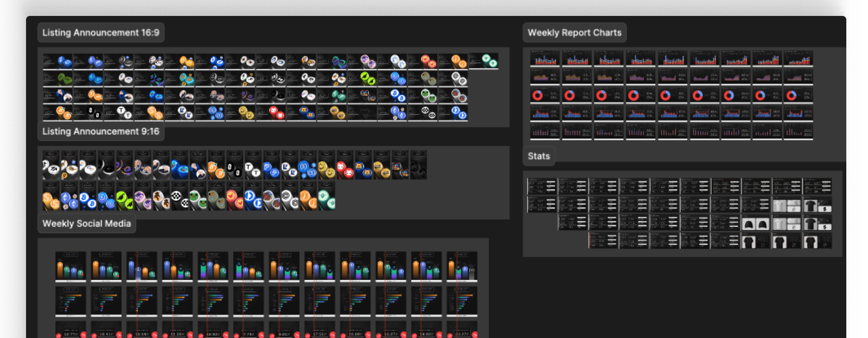
Task: Select first bar graphic frame in Weekly Social Media
Action: 71,266
